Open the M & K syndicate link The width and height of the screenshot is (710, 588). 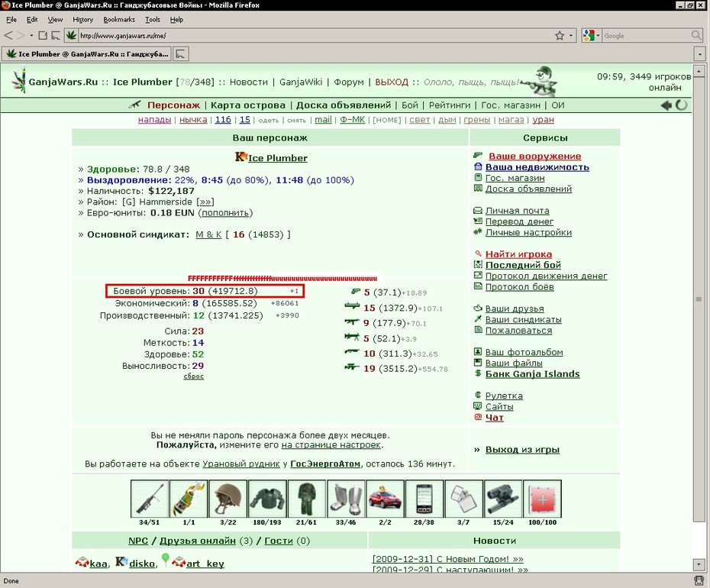[x=208, y=234]
